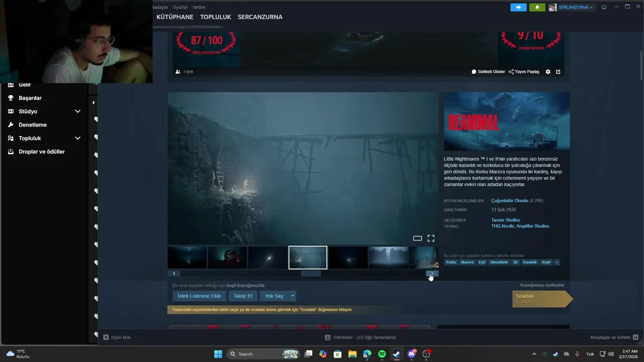Go to the TOPLULUK tab in Steam
This screenshot has height=362, width=644.
pos(215,17)
